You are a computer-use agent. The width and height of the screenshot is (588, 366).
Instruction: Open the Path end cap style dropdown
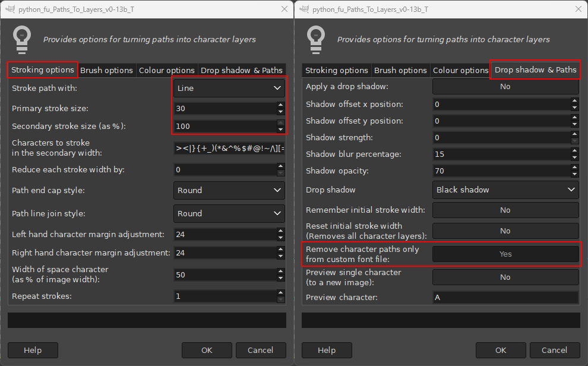tap(229, 191)
